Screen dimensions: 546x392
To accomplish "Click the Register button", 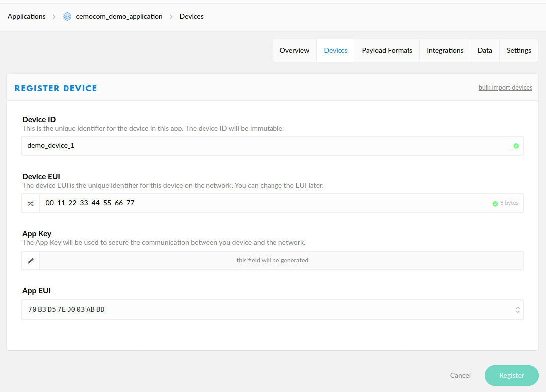I will tap(512, 375).
